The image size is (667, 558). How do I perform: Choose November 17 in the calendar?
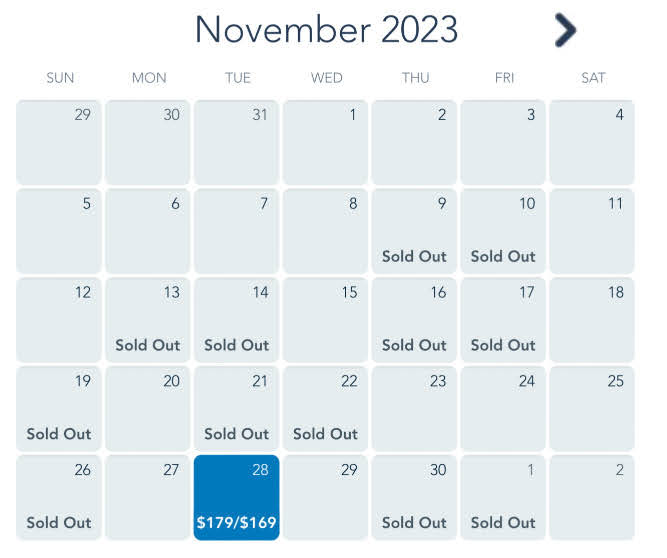point(503,320)
